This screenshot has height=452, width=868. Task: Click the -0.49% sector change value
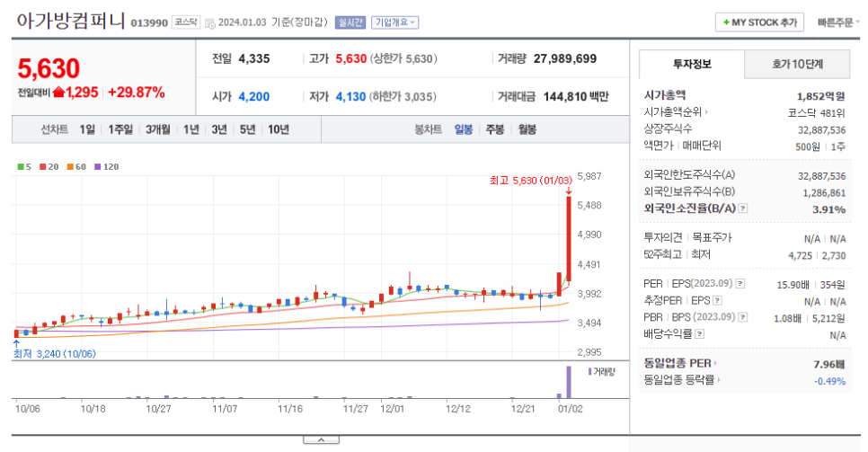829,381
